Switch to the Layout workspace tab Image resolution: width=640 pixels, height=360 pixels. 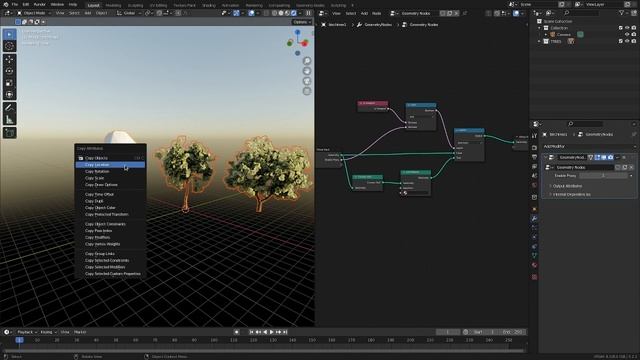[x=93, y=5]
